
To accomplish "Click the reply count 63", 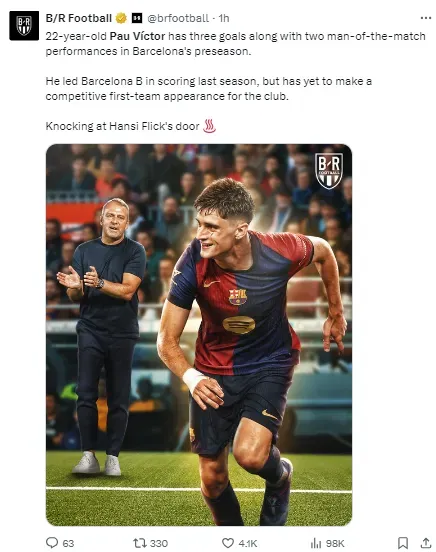I will (x=68, y=543).
